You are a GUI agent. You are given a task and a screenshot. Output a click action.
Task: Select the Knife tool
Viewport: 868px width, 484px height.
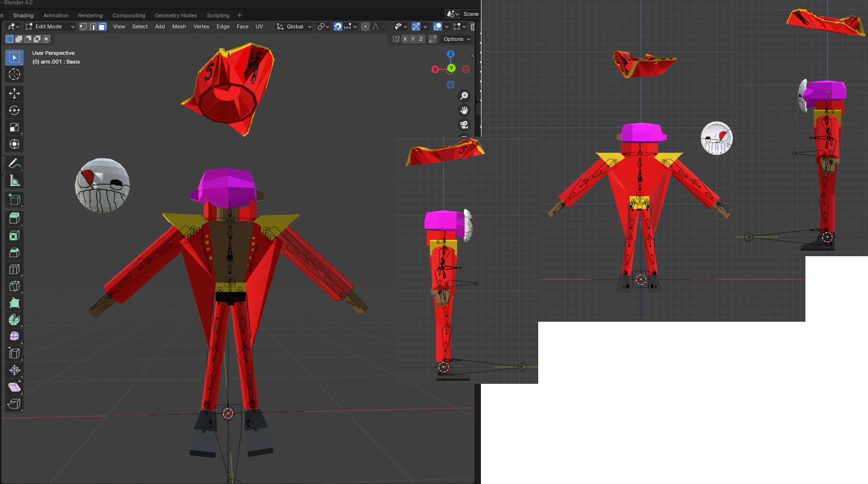14,286
